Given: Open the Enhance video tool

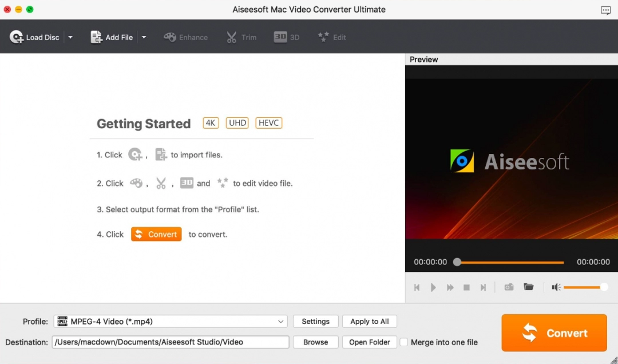Looking at the screenshot, I should tap(185, 37).
